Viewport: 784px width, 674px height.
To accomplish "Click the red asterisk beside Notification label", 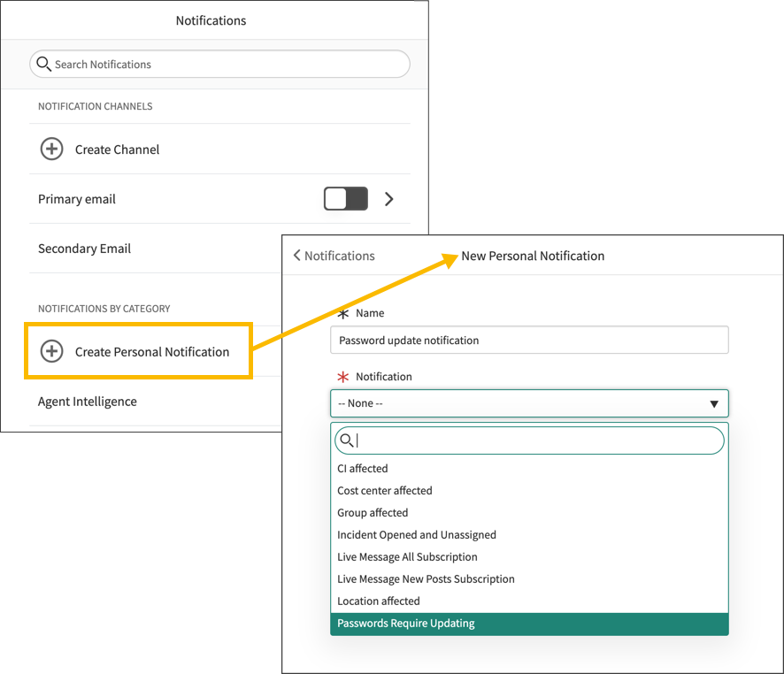I will [x=343, y=376].
